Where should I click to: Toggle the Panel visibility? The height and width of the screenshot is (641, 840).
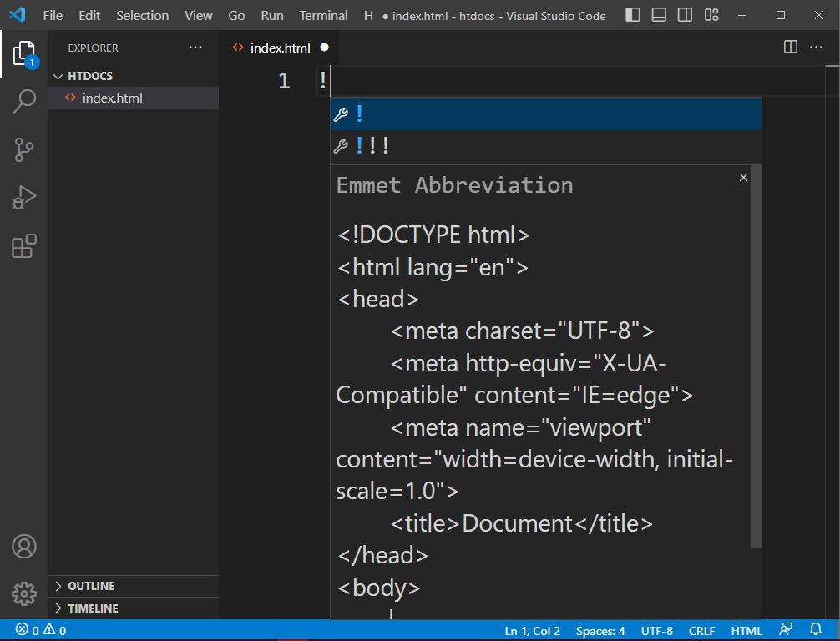660,14
